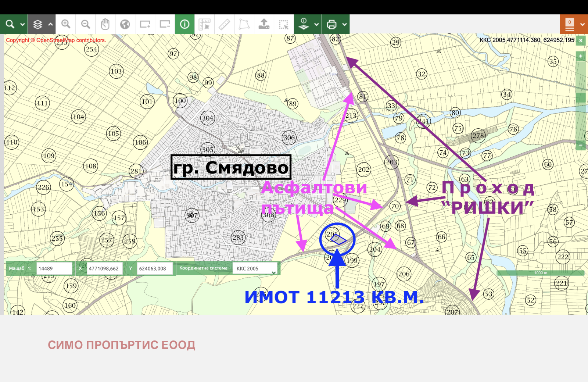Click the globe full-extent icon
Image resolution: width=588 pixels, height=382 pixels.
(125, 24)
